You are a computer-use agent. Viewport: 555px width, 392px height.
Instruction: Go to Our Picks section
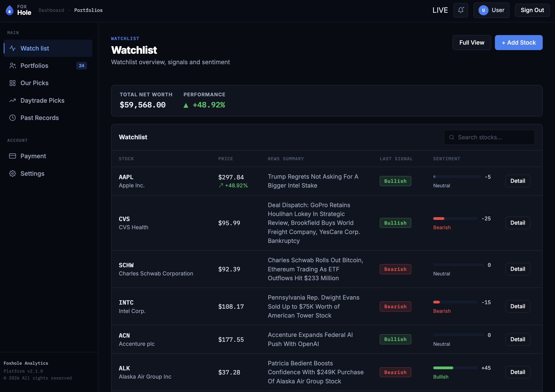[x=48, y=83]
